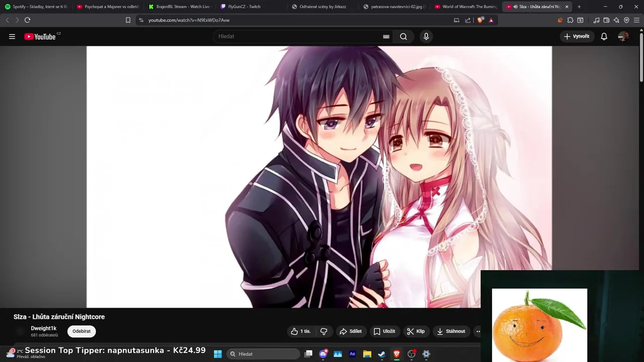Open site settings icon beside URL
The width and height of the screenshot is (644, 362).
(x=141, y=20)
